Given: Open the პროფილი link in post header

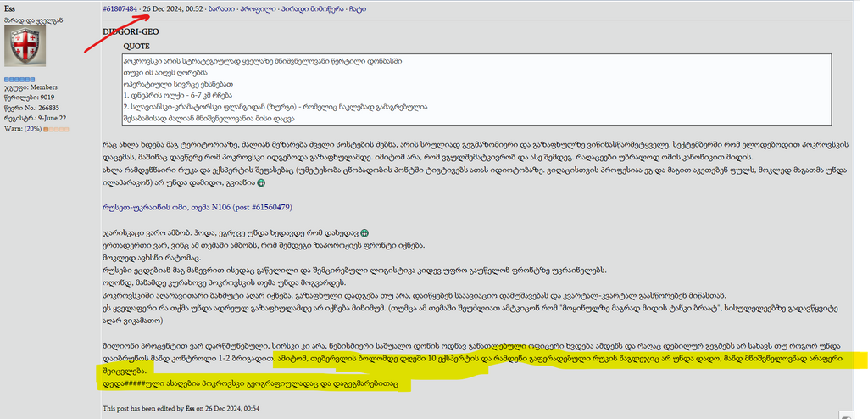Looking at the screenshot, I should pyautogui.click(x=256, y=9).
